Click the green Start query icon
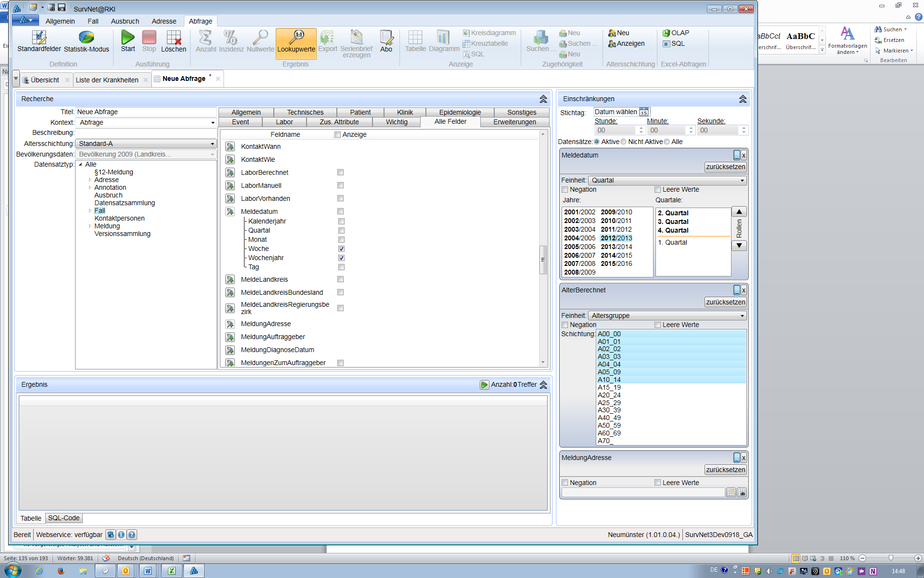The width and height of the screenshot is (924, 578). [x=128, y=38]
